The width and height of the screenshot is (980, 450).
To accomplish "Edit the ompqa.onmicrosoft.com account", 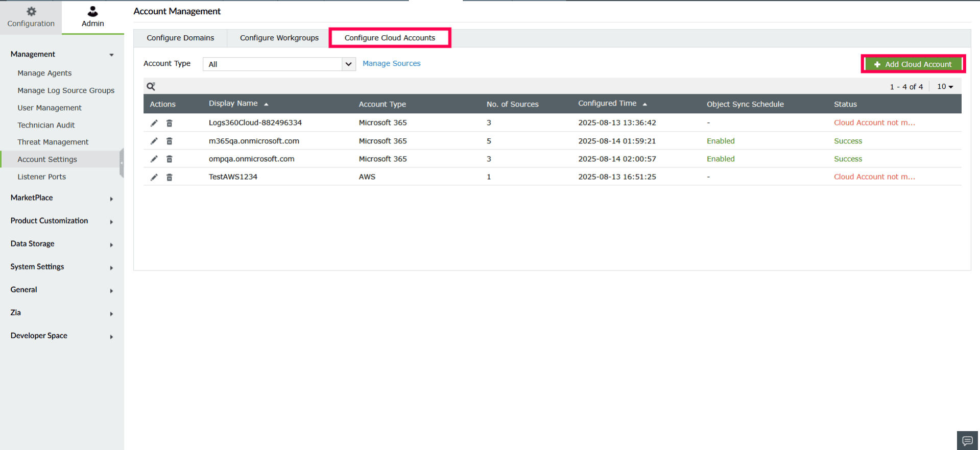I will click(154, 159).
